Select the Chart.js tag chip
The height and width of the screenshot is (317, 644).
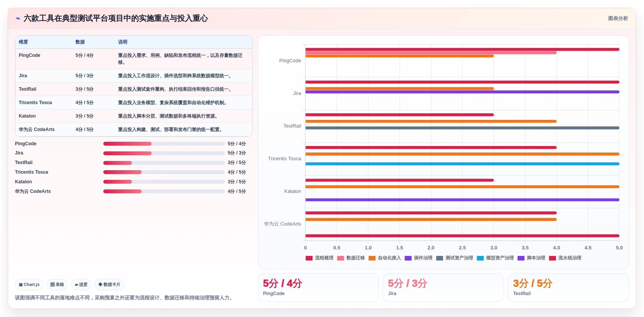tap(29, 285)
